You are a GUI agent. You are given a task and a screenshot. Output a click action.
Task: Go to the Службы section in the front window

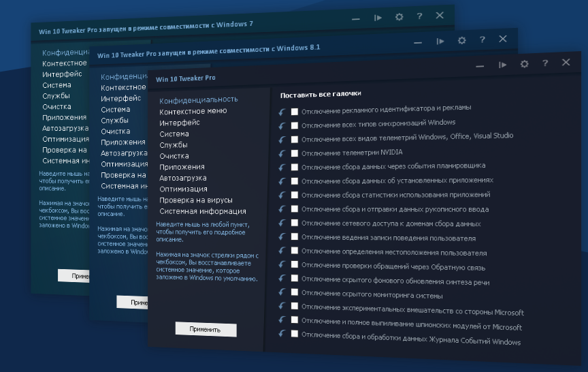pos(174,145)
